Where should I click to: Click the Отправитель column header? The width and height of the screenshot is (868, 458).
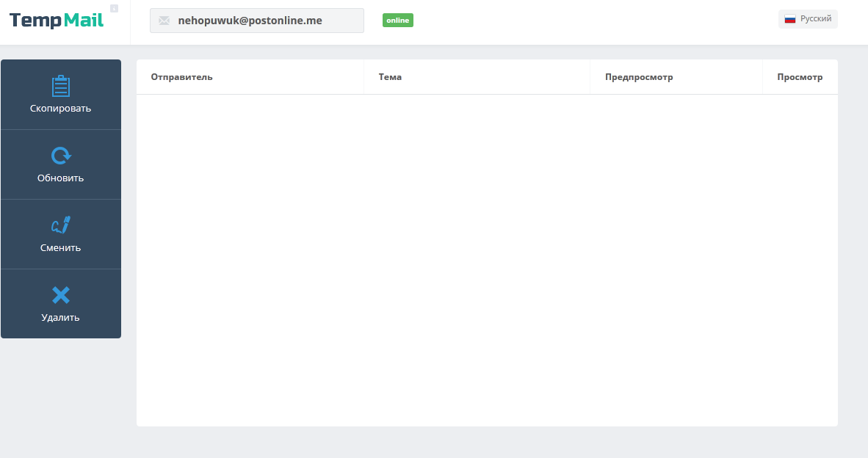pos(181,77)
